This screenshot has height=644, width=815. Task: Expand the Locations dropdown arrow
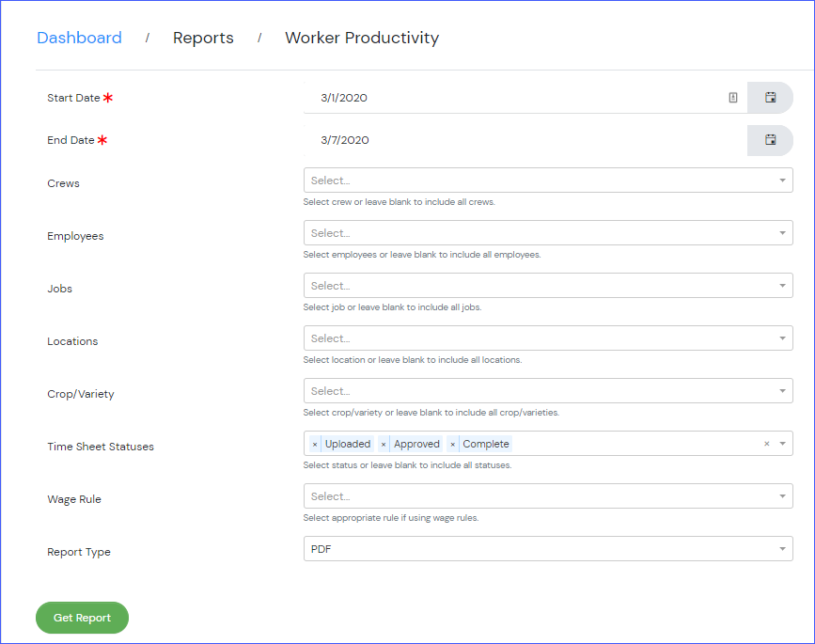click(x=782, y=338)
